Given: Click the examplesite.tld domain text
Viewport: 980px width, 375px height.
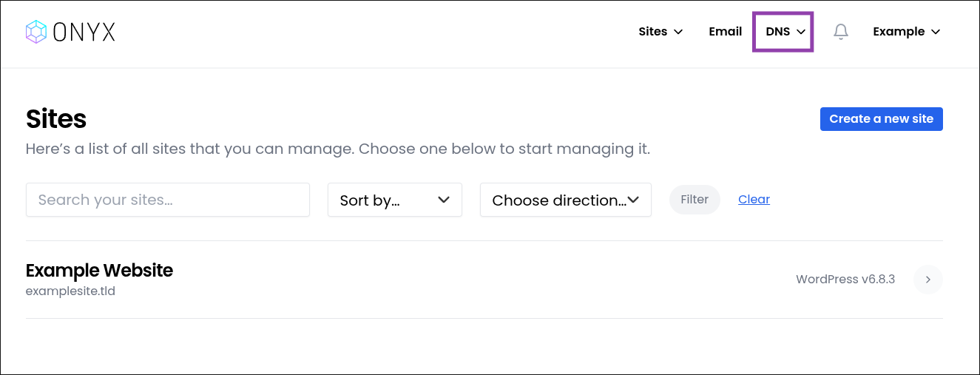Looking at the screenshot, I should (70, 291).
